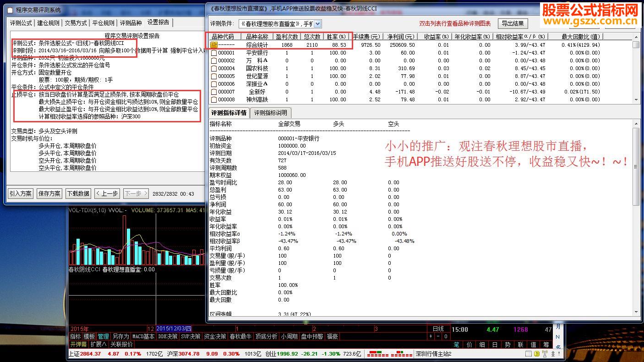
Task: Click 另存为 in bottom toolbar
Action: point(121,336)
